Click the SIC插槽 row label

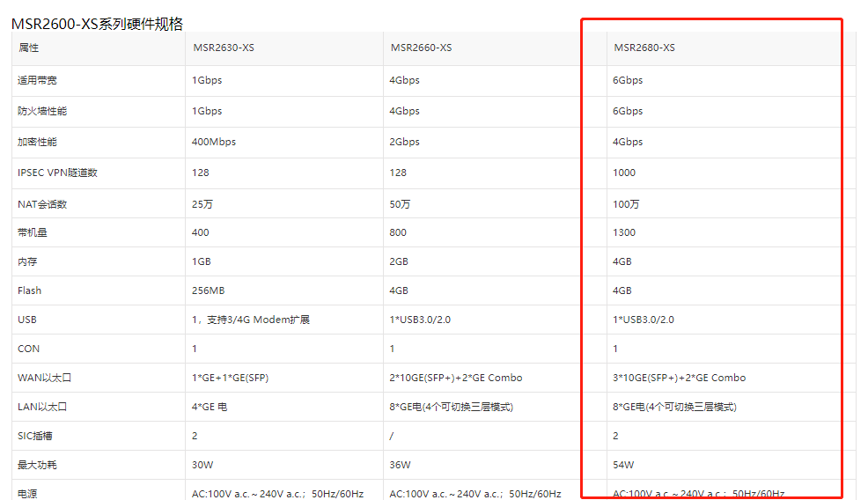pos(35,436)
